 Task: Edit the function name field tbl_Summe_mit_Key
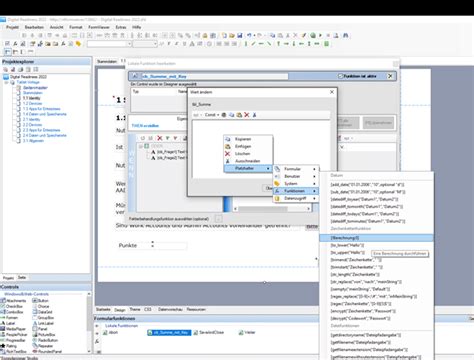[x=215, y=76]
